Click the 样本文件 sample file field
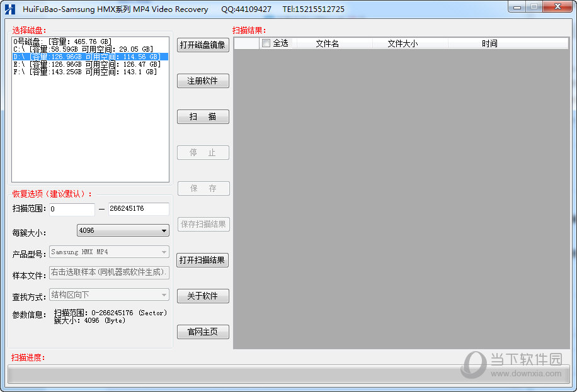The image size is (577, 392). coord(109,272)
